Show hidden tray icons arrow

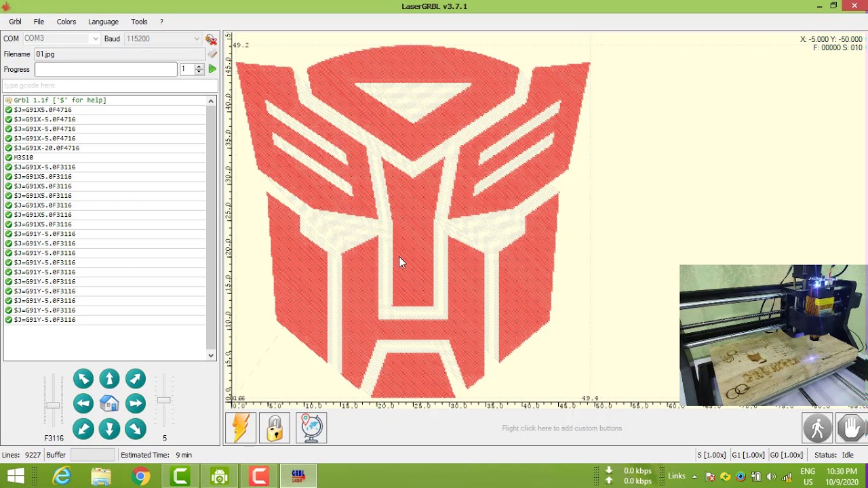pos(695,476)
